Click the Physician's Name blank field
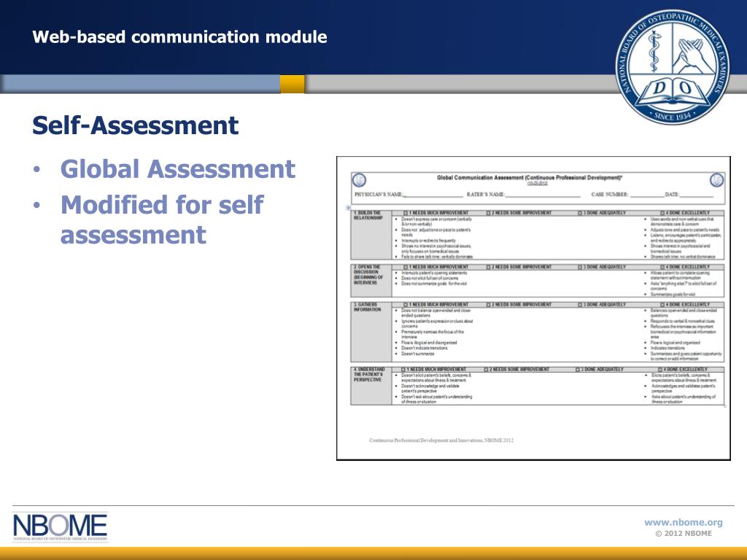 (x=433, y=195)
